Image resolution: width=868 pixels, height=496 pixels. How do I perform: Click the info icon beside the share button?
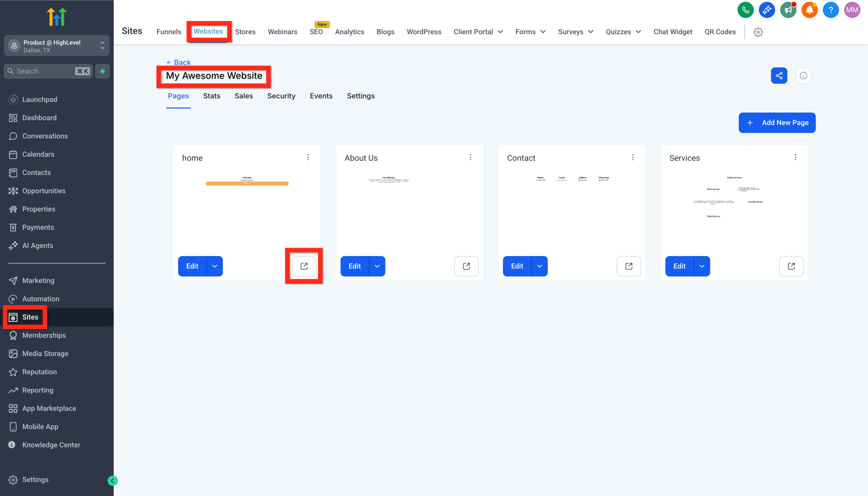click(x=803, y=75)
